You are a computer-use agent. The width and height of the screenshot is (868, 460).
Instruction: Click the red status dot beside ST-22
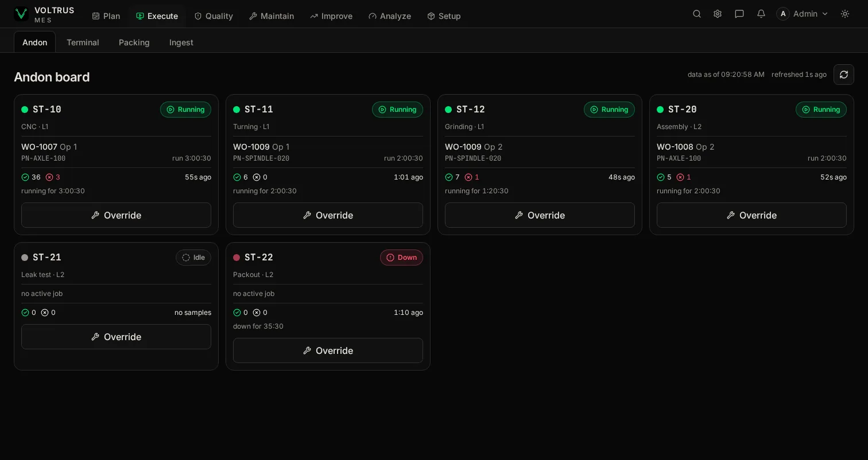pyautogui.click(x=237, y=258)
